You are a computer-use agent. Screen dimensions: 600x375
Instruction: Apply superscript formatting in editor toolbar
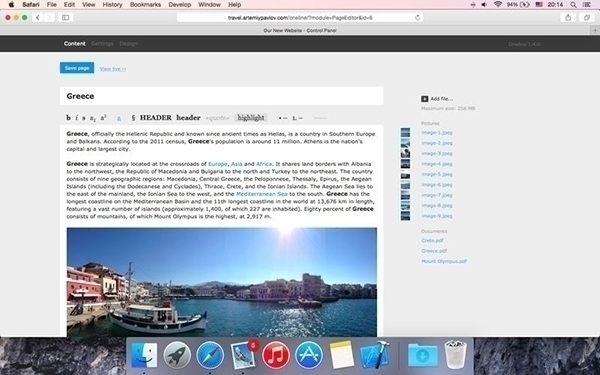coord(103,118)
